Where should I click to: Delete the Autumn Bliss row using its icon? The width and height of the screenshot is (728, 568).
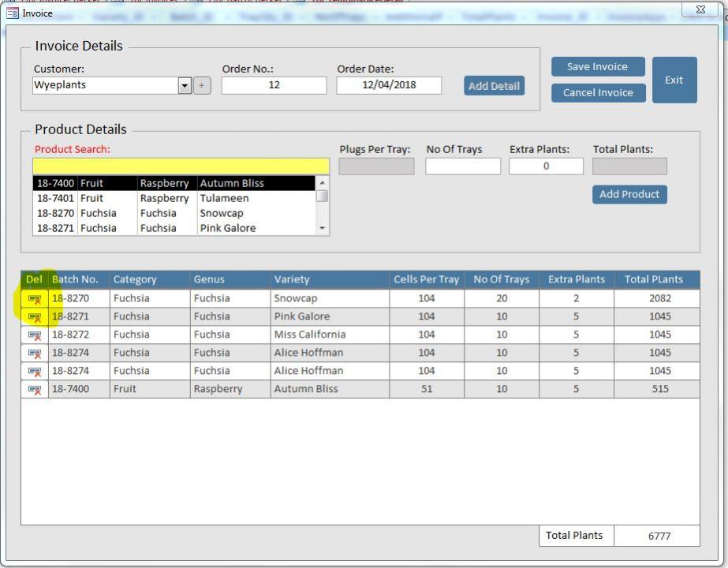click(34, 390)
